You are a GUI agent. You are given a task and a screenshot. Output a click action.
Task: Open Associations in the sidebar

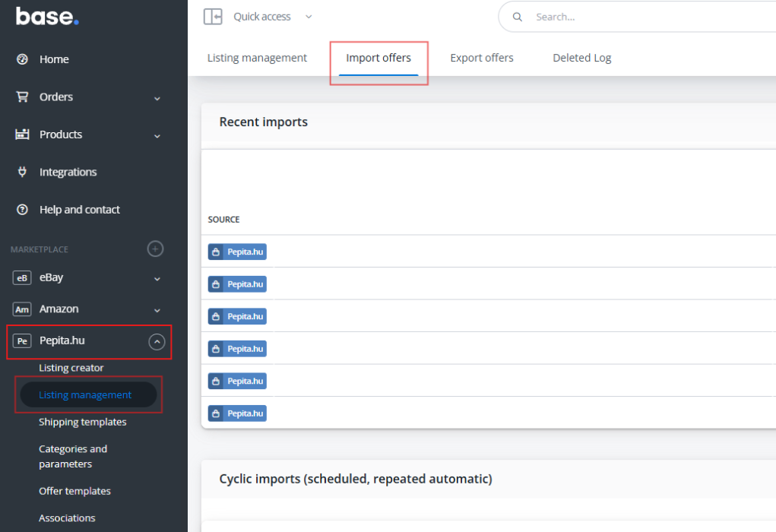(x=67, y=518)
